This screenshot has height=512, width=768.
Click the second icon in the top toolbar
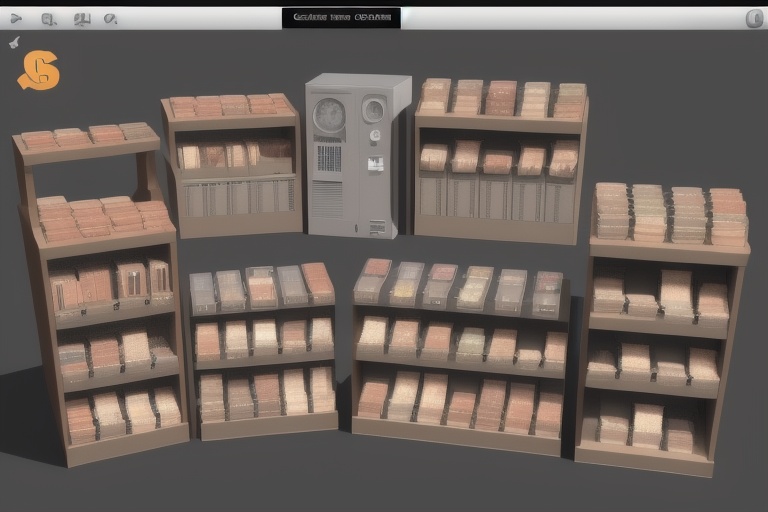click(48, 18)
